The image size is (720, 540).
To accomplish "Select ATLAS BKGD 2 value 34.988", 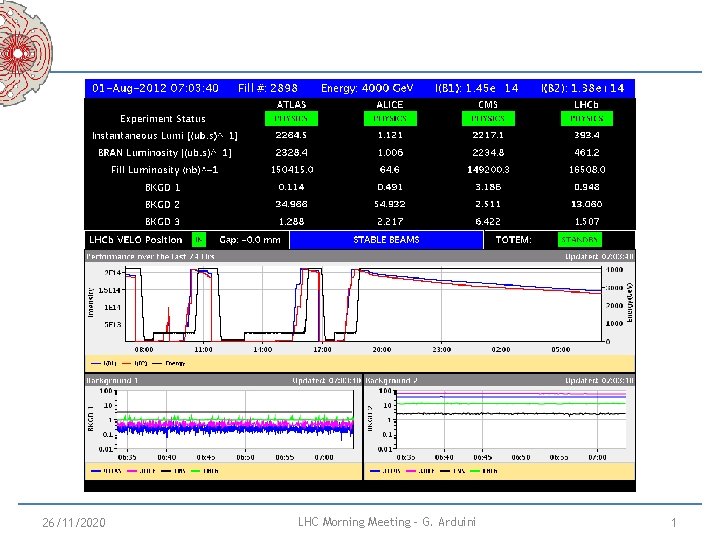I will 291,204.
